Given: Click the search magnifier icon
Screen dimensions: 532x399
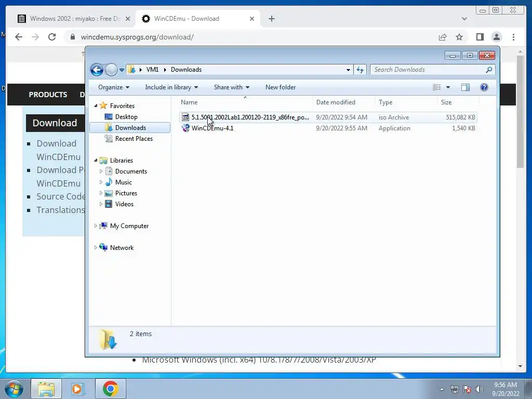Looking at the screenshot, I should click(489, 70).
